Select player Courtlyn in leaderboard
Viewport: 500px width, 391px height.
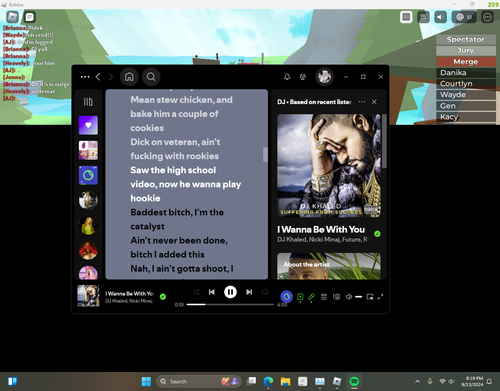point(466,84)
